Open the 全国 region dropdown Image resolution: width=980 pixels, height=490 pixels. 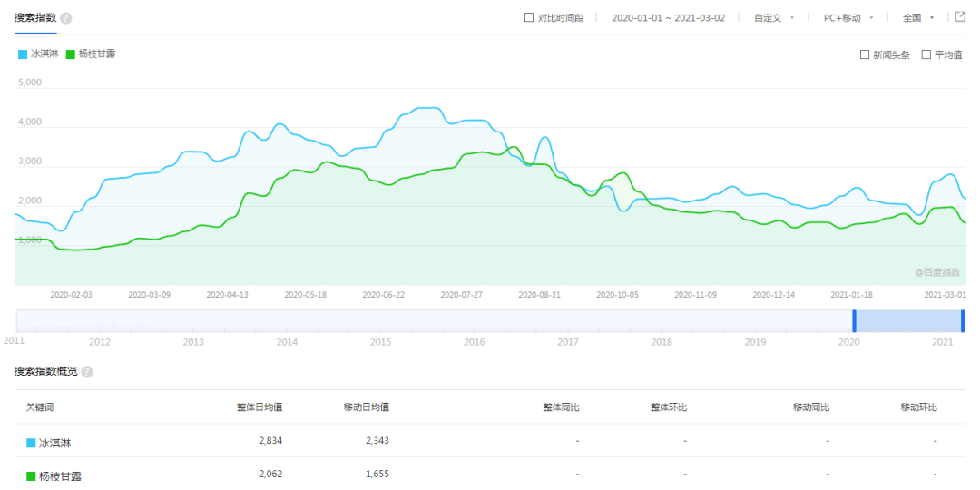click(917, 17)
